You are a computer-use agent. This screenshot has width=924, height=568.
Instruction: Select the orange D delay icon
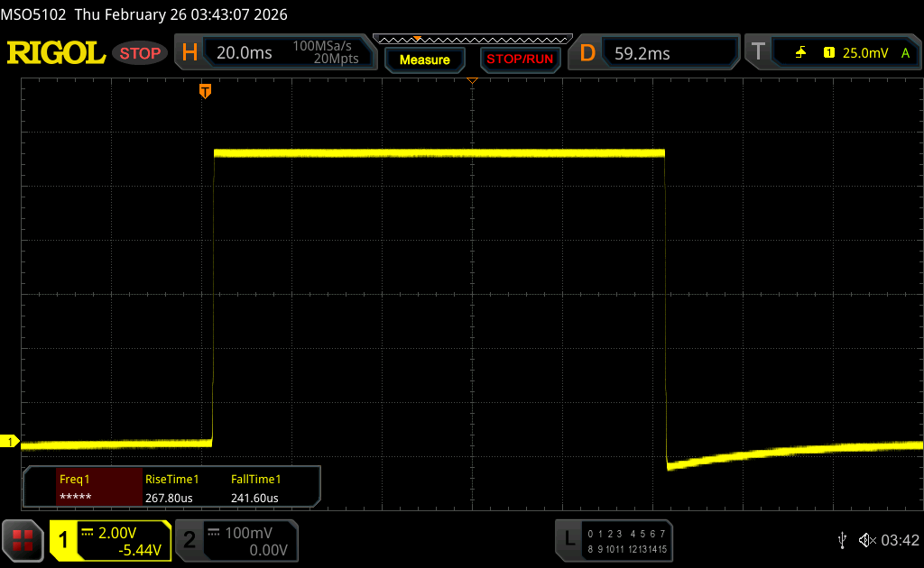pyautogui.click(x=587, y=53)
